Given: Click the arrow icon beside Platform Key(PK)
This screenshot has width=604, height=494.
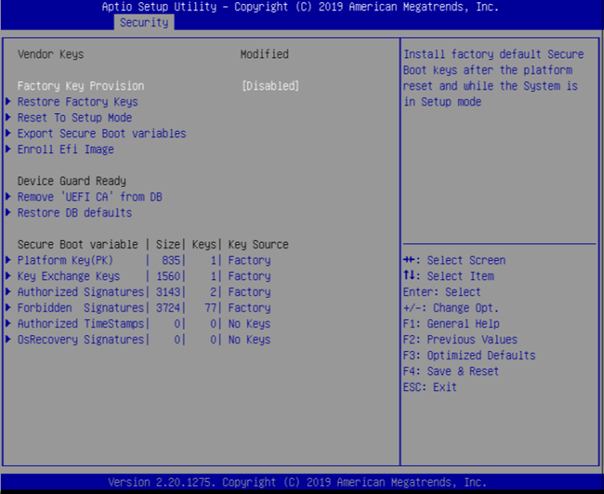Looking at the screenshot, I should (9, 260).
